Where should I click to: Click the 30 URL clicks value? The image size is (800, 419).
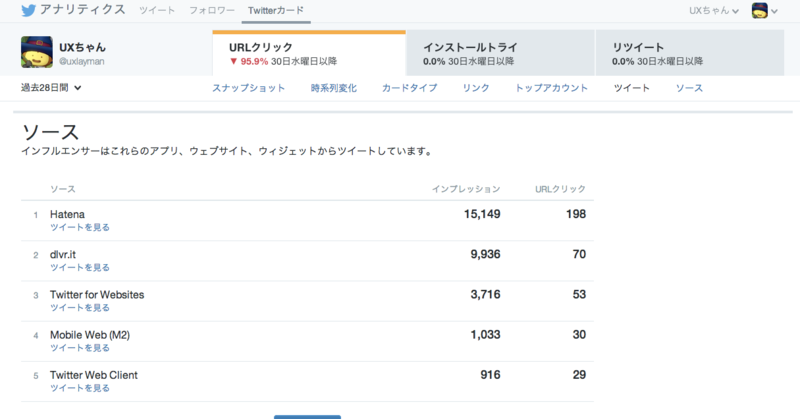579,335
